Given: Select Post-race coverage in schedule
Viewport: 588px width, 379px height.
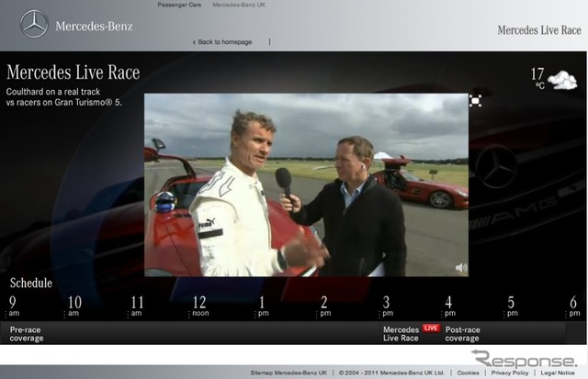Looking at the screenshot, I should (462, 334).
